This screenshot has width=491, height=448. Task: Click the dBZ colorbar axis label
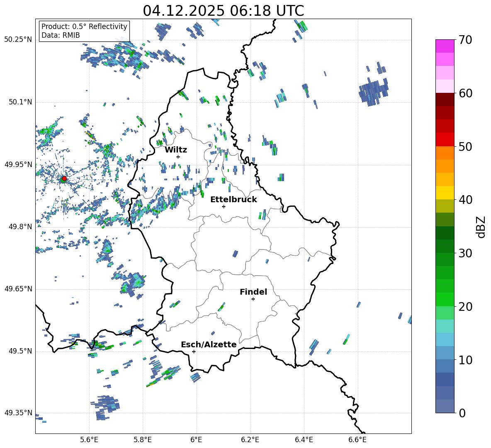tap(481, 227)
